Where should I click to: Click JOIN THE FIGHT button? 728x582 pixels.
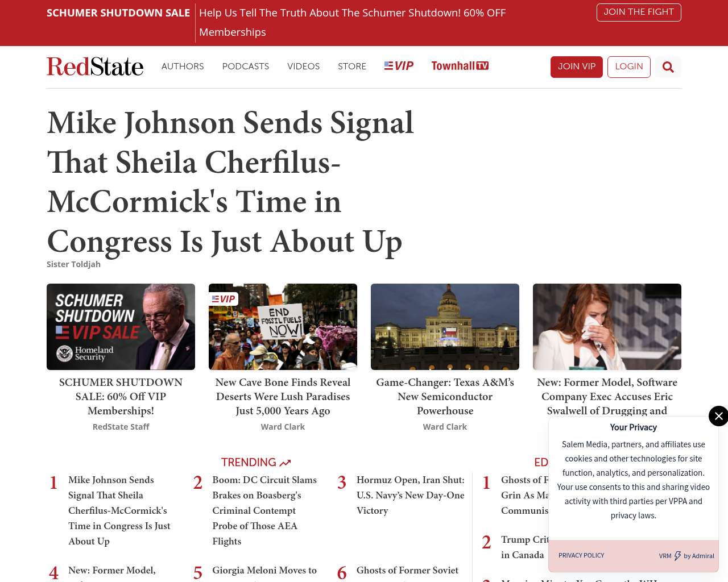tap(639, 13)
